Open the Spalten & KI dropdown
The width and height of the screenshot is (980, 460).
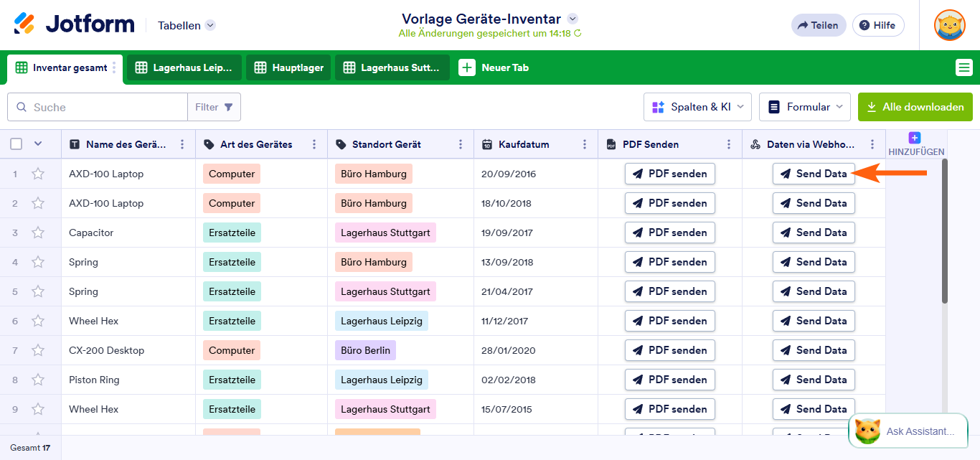click(697, 106)
